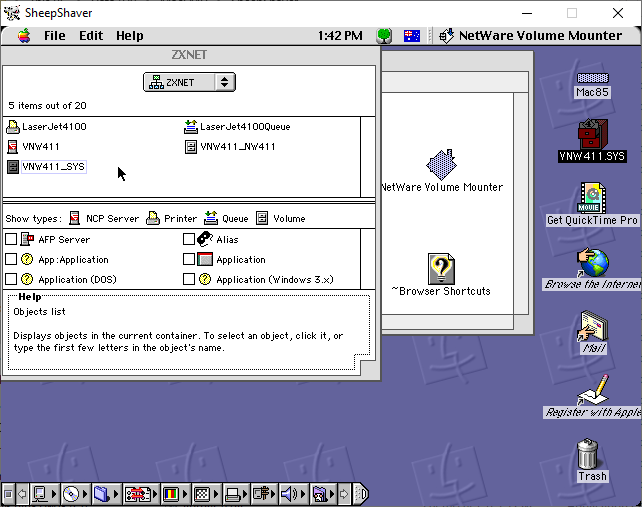Click the arrow beside the CD player module
Image resolution: width=642 pixels, height=507 pixels.
click(85, 494)
